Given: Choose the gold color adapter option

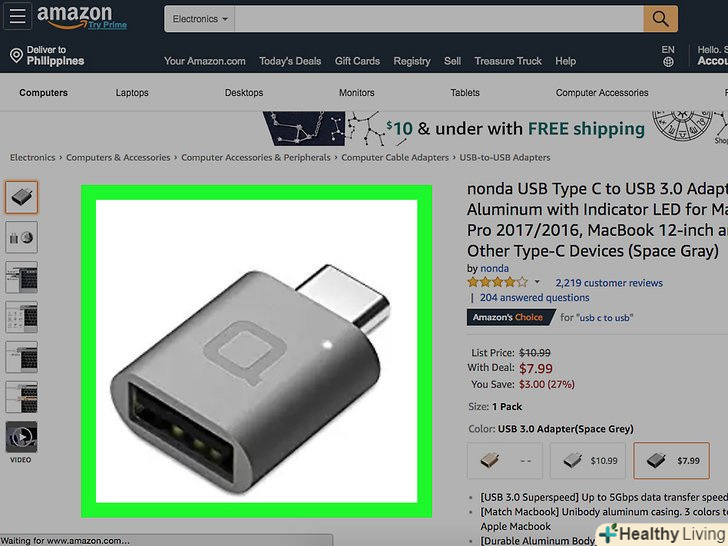Looking at the screenshot, I should click(x=505, y=461).
